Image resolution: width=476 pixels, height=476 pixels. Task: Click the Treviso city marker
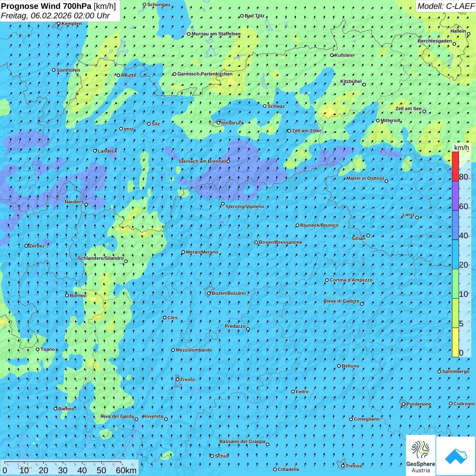[343, 466]
